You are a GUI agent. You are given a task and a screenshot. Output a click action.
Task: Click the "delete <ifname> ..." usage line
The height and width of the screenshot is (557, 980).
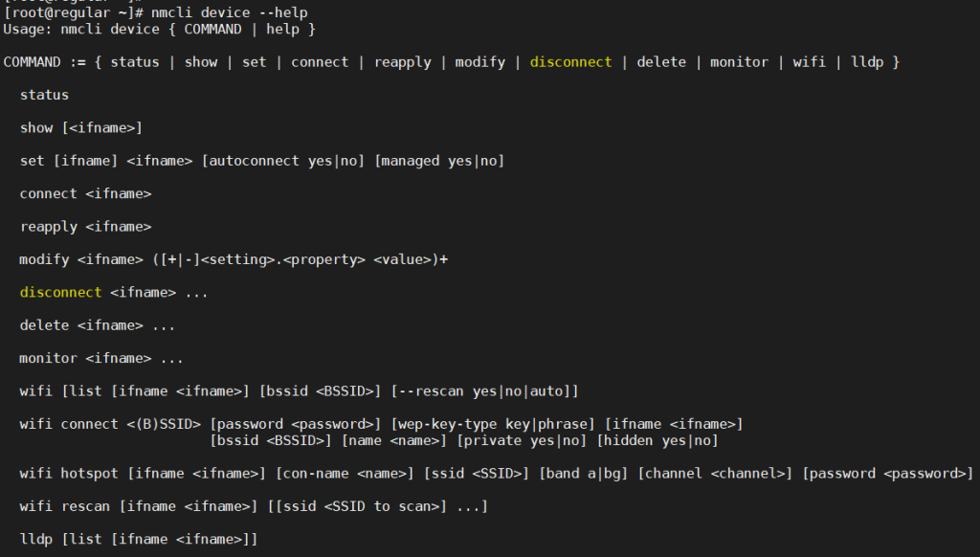pyautogui.click(x=98, y=325)
